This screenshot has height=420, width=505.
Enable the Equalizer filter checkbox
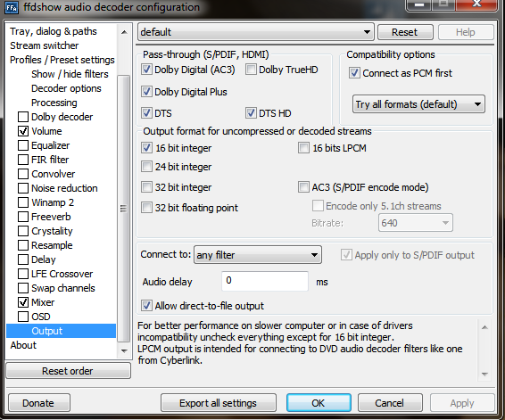coord(23,145)
